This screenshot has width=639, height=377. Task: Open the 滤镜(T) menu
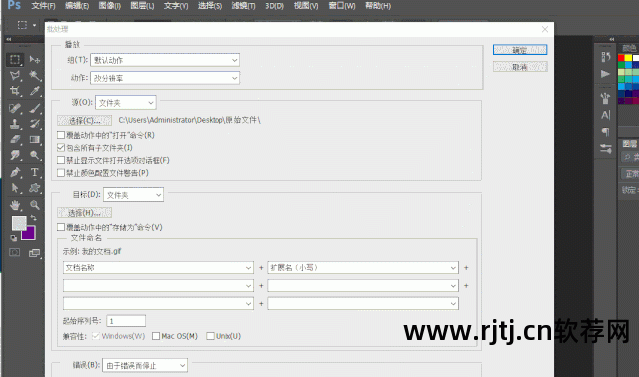click(243, 6)
